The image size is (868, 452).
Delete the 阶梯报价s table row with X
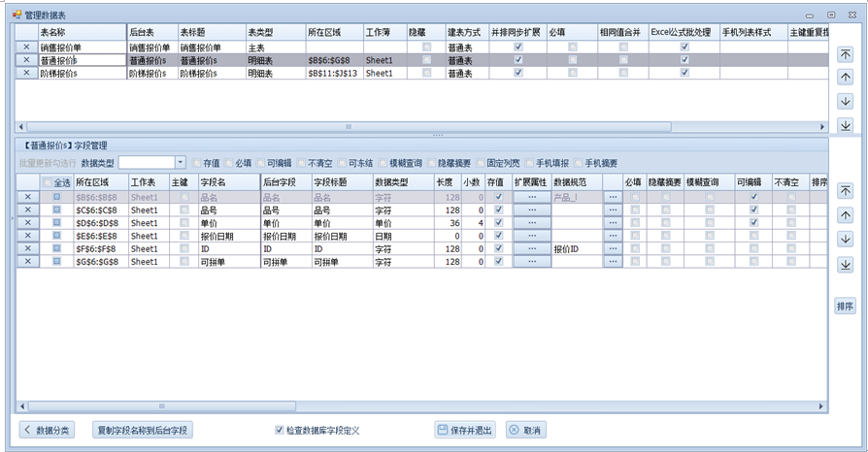pyautogui.click(x=26, y=73)
